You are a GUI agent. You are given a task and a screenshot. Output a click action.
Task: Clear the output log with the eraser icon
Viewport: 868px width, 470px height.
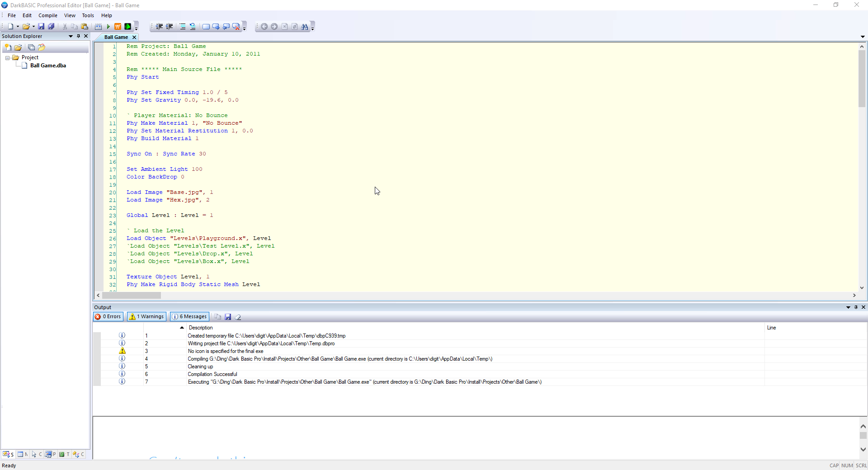238,317
